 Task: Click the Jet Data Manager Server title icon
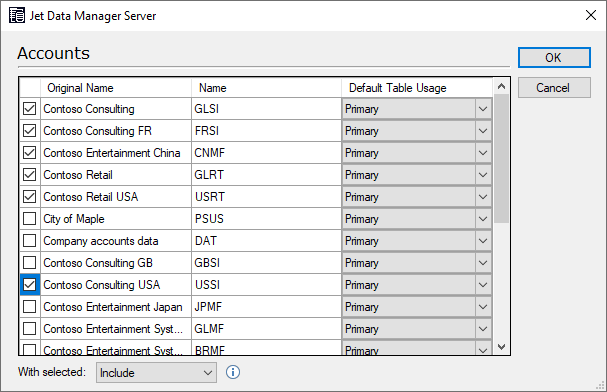click(x=17, y=15)
